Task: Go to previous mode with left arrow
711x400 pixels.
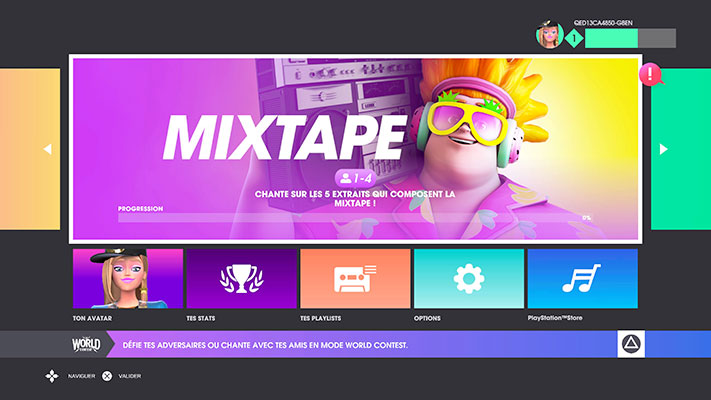Action: [x=46, y=149]
